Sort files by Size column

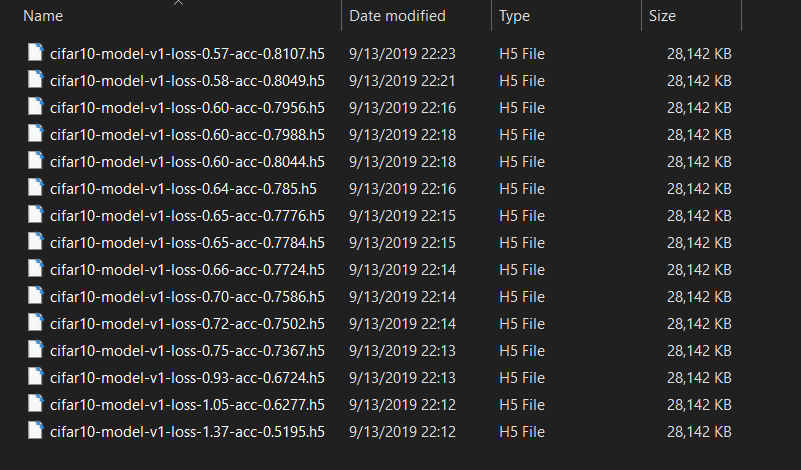(x=662, y=16)
